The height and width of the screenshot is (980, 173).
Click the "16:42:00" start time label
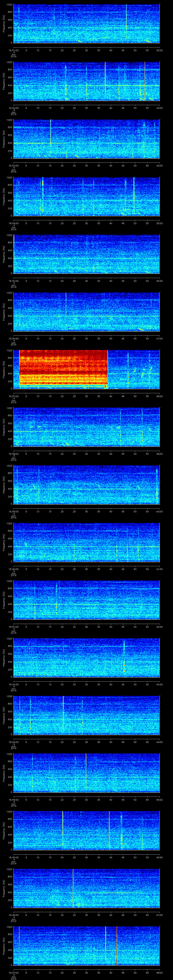pyautogui.click(x=13, y=684)
